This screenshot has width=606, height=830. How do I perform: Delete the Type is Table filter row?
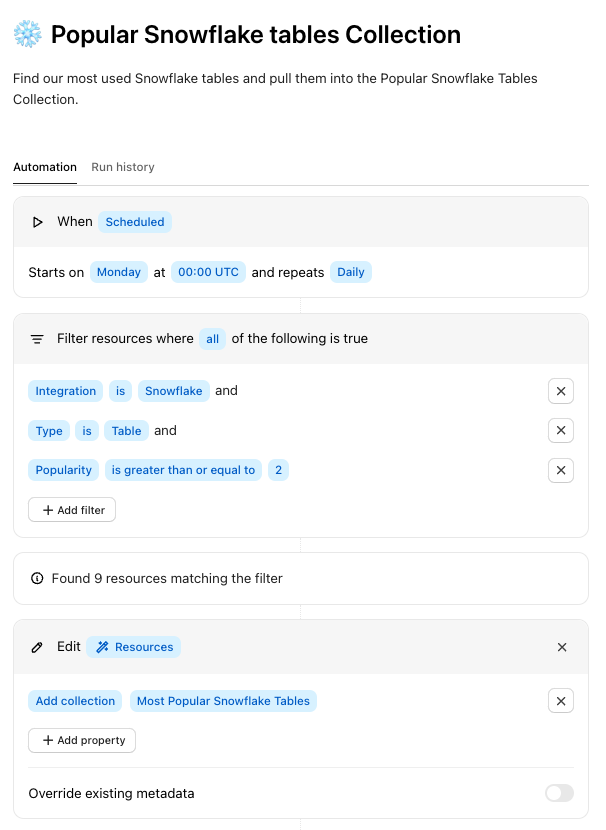[x=560, y=431]
